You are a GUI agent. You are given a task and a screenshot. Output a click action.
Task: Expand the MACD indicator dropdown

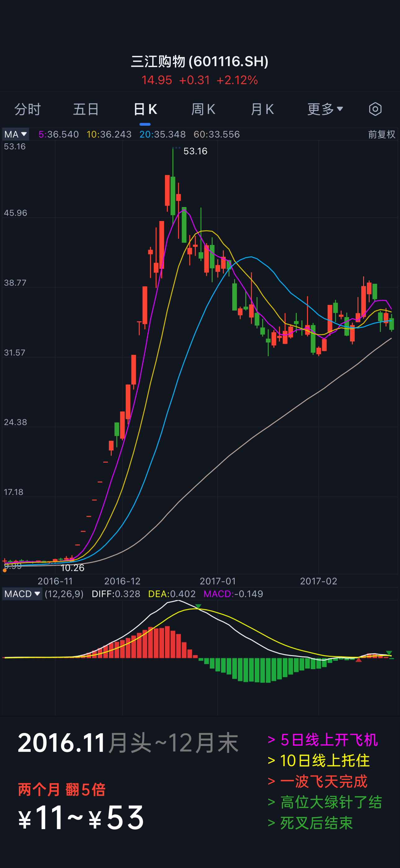click(x=22, y=594)
